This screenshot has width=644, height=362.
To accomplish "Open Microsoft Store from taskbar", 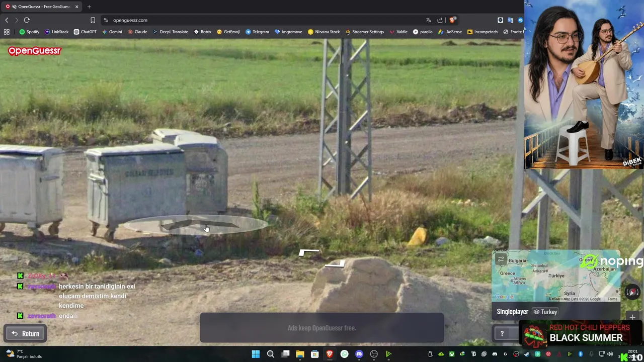I will pyautogui.click(x=314, y=354).
